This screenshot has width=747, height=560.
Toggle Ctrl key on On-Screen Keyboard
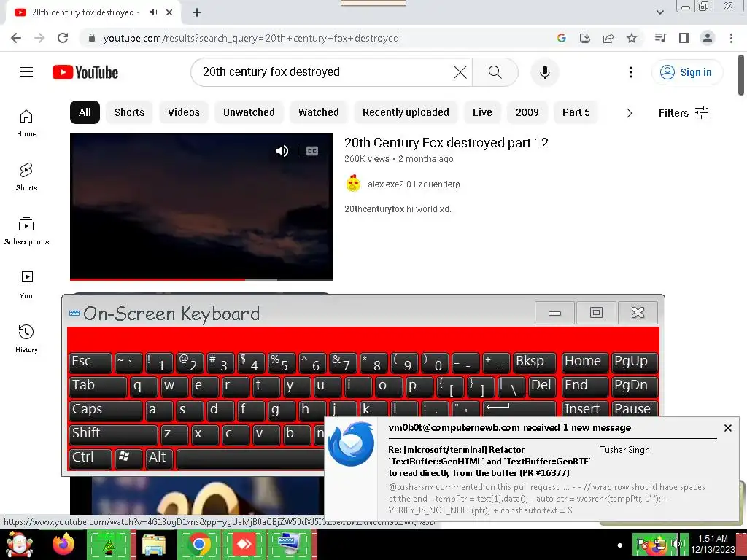[x=90, y=458]
